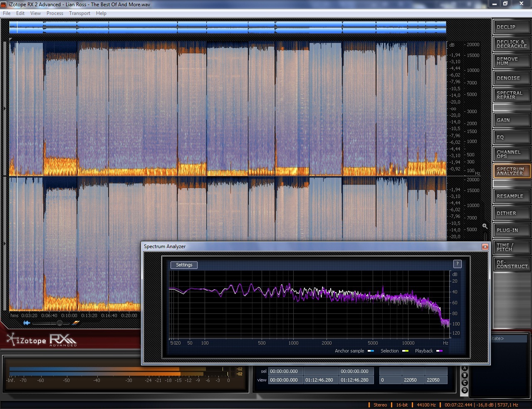Viewport: 532px width, 409px height.
Task: Open the spectrum analyzer help question mark
Action: [457, 264]
